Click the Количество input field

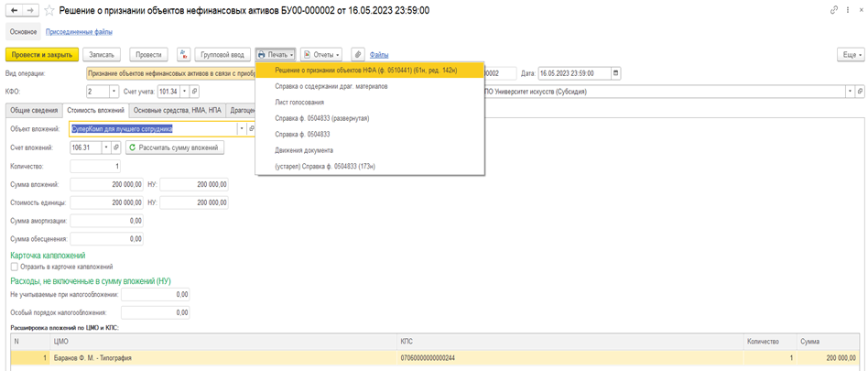click(x=95, y=166)
